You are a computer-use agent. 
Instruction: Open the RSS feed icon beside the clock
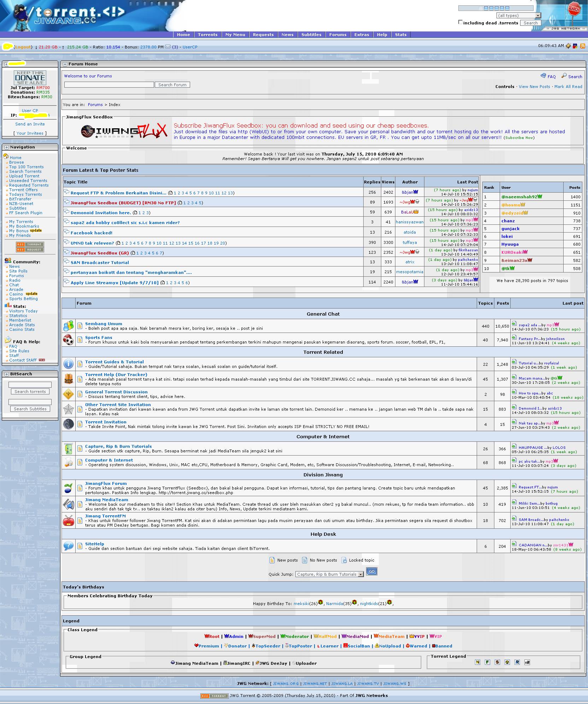point(582,46)
